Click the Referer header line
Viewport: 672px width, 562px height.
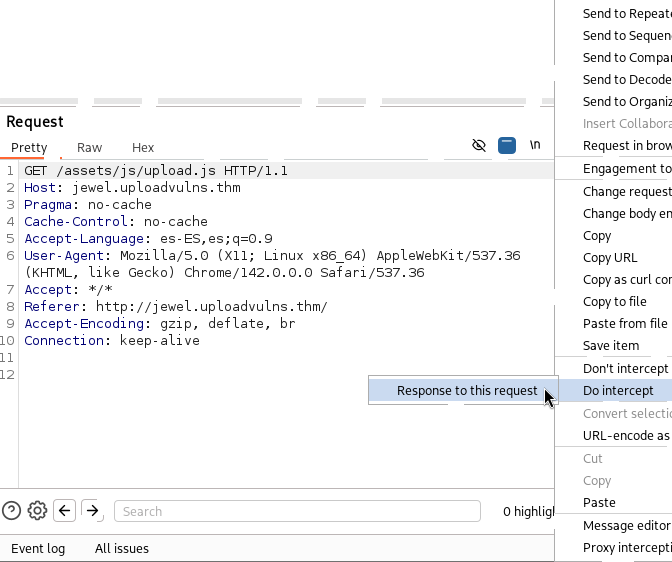(176, 307)
